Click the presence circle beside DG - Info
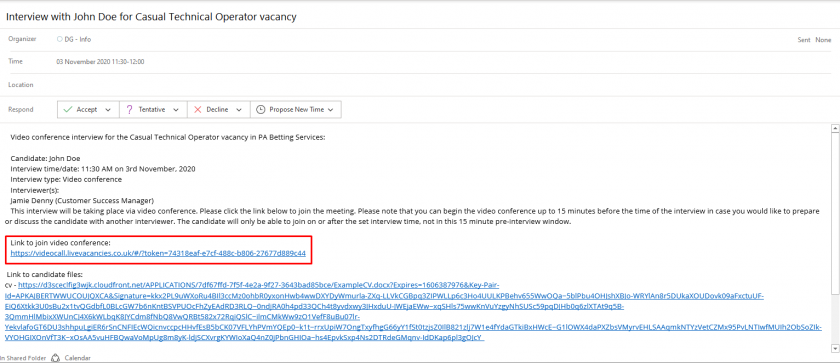The width and height of the screenshot is (840, 363). click(59, 39)
